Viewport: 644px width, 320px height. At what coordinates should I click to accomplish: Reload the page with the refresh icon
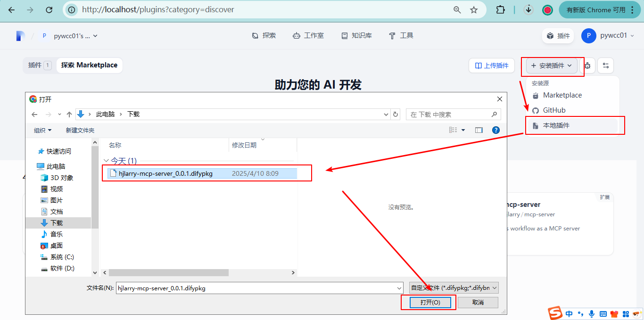pyautogui.click(x=49, y=10)
